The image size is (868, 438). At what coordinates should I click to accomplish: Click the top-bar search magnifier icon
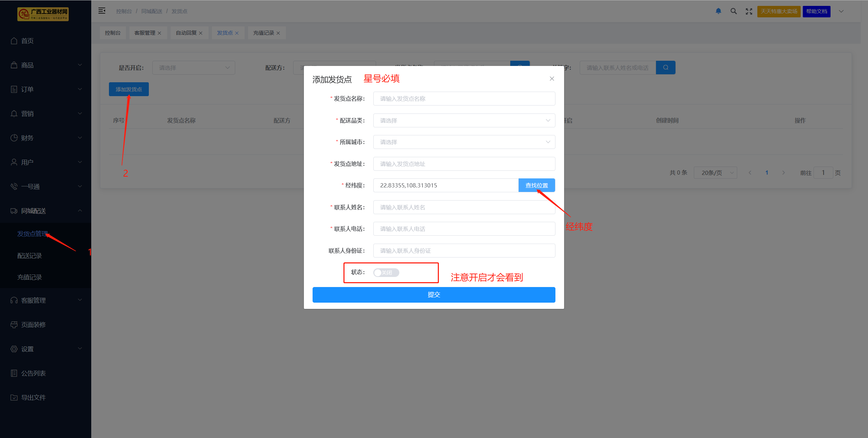click(733, 11)
